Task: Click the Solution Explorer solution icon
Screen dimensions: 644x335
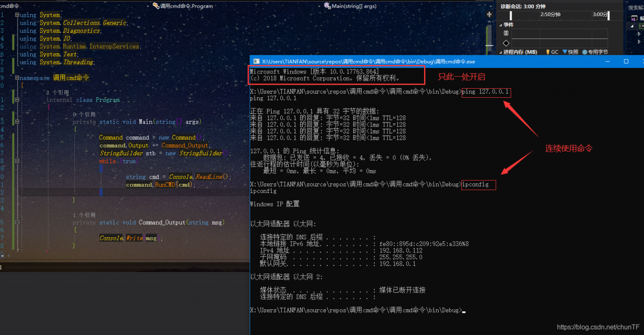Action: click(634, 18)
